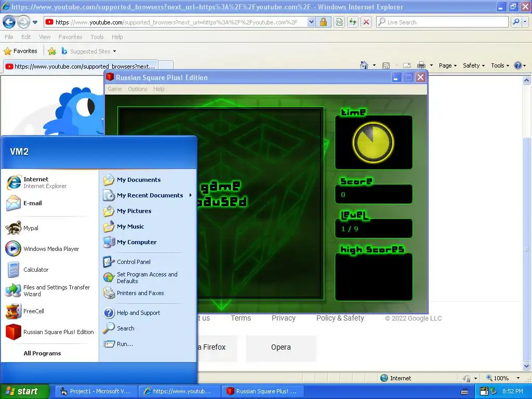Image resolution: width=532 pixels, height=399 pixels.
Task: Click the Internet Explorer Forward arrow
Action: (x=23, y=22)
